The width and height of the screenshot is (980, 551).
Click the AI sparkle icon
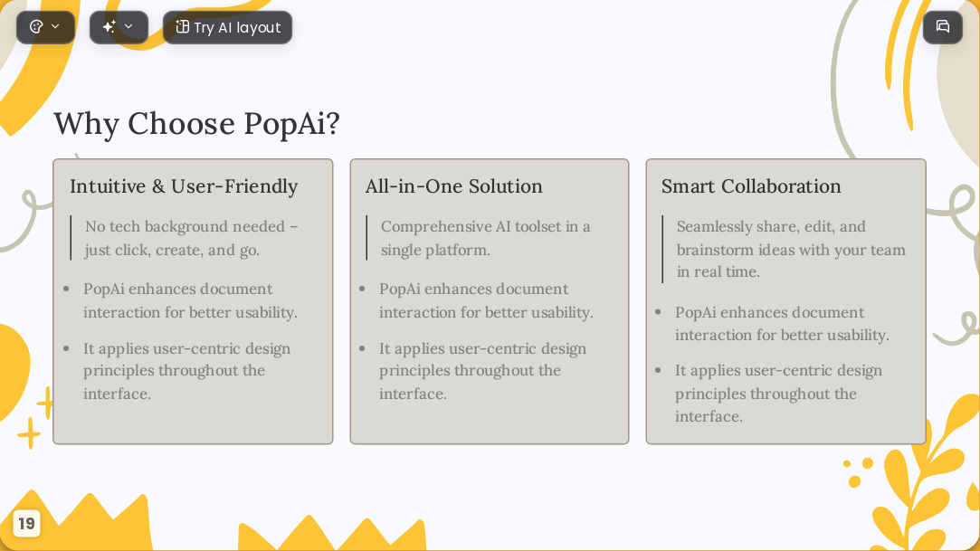click(109, 27)
